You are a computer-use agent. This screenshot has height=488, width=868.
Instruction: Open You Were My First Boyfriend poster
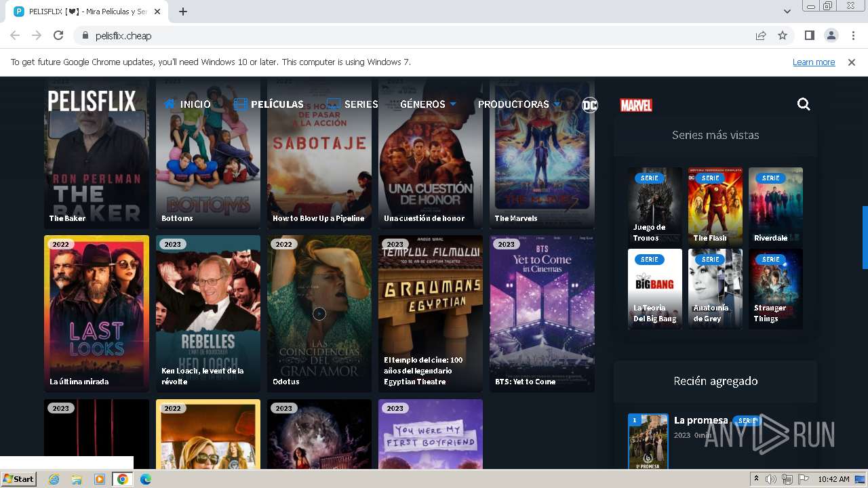[x=431, y=434]
